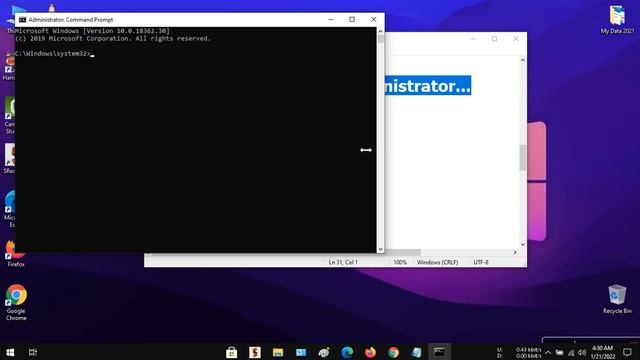The width and height of the screenshot is (640, 360).
Task: Show hidden system tray icons
Action: (x=548, y=353)
